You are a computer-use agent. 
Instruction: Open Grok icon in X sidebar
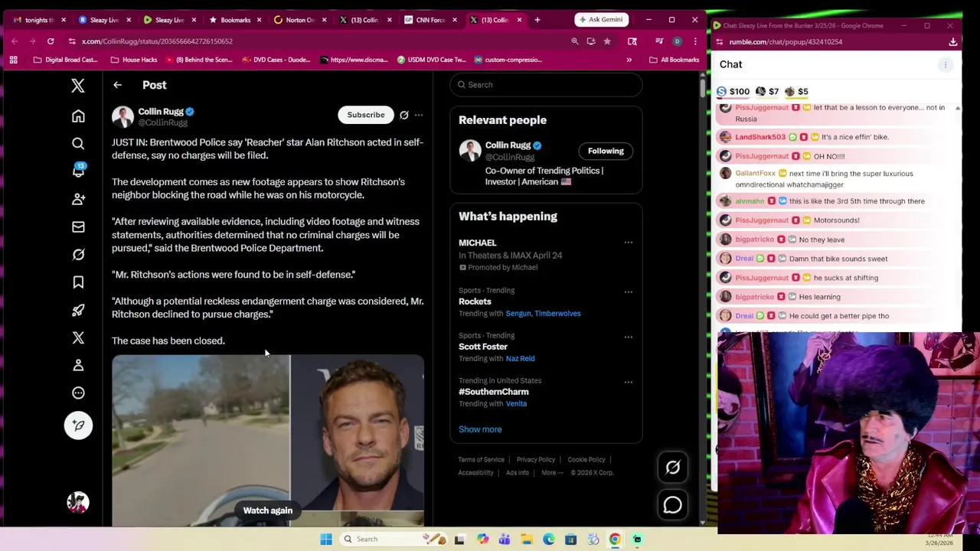pyautogui.click(x=78, y=254)
